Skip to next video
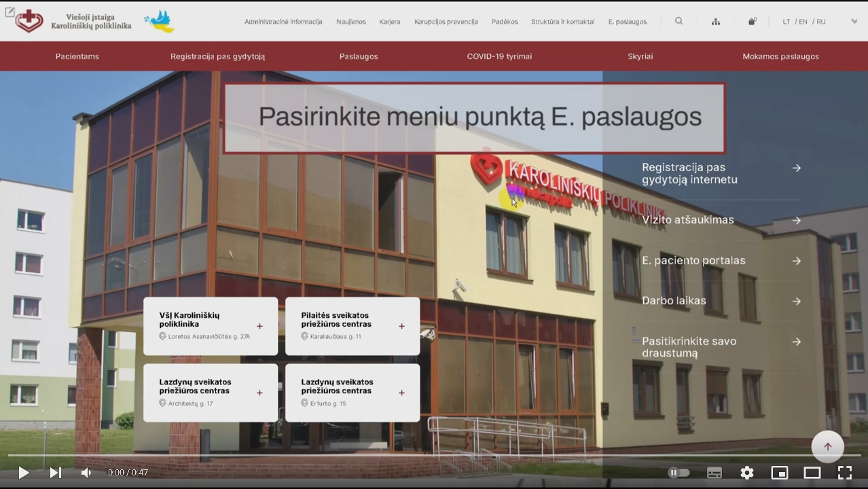Image resolution: width=868 pixels, height=489 pixels. pyautogui.click(x=56, y=473)
